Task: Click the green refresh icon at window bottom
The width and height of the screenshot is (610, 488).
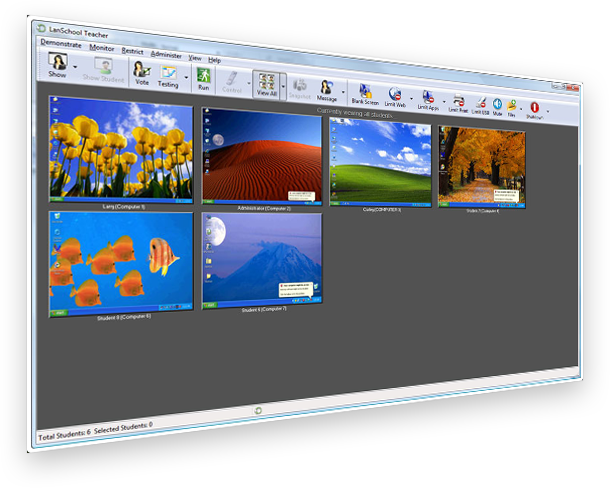Action: (257, 411)
